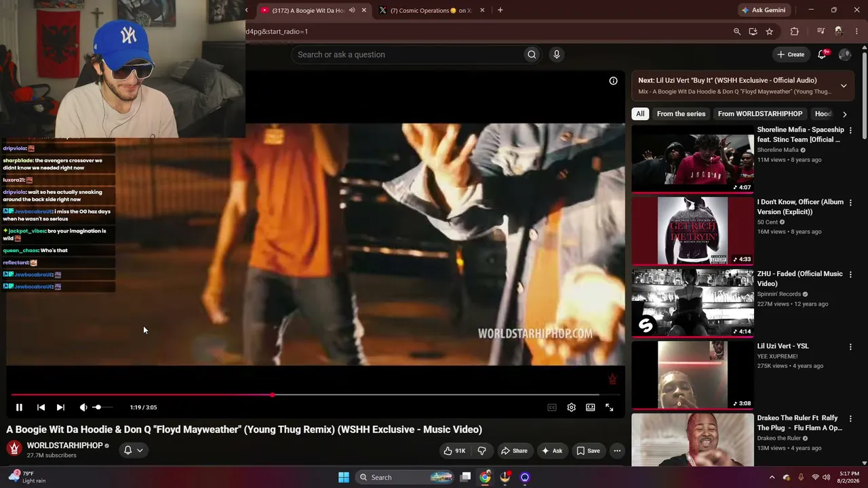Go to the previous video
Image resolution: width=868 pixels, height=488 pixels.
pos(41,407)
